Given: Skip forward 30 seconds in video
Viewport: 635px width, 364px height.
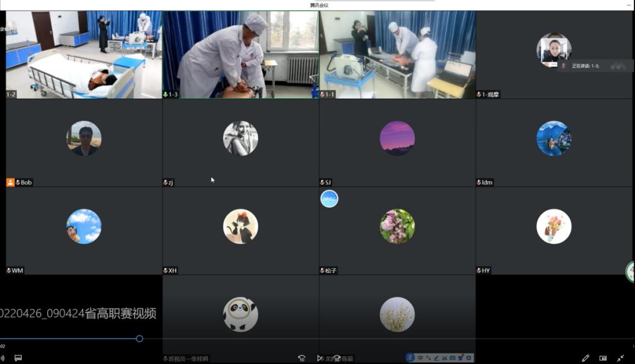Looking at the screenshot, I should point(336,358).
